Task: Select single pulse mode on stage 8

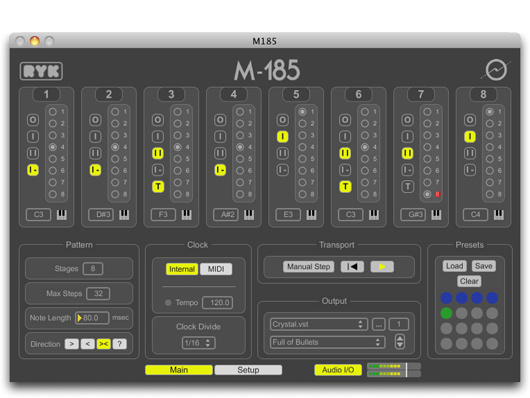Action: pos(470,137)
